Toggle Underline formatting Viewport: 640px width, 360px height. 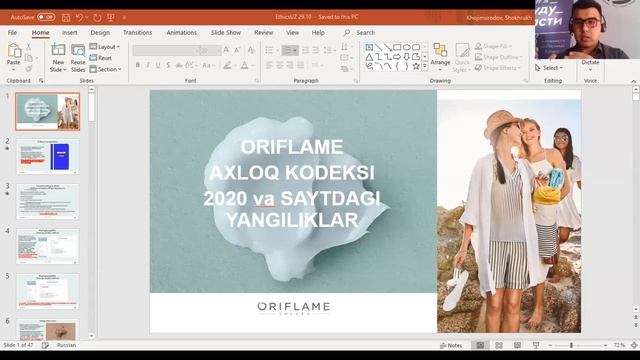pyautogui.click(x=158, y=65)
